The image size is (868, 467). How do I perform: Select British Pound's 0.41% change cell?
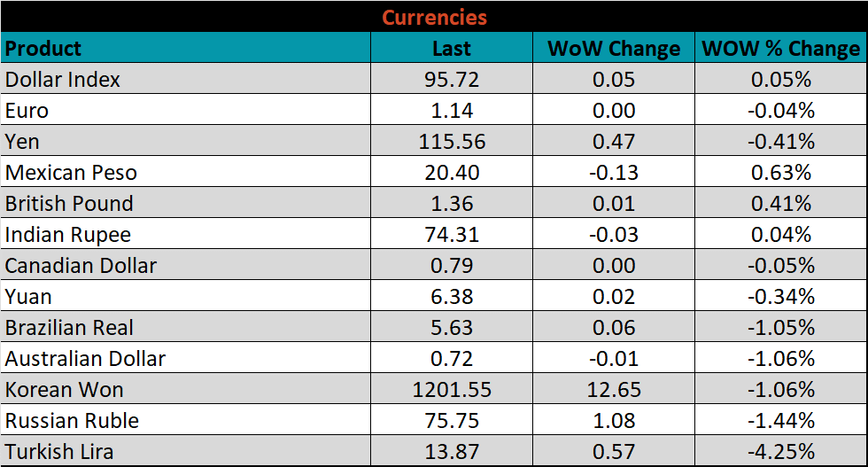tap(780, 204)
